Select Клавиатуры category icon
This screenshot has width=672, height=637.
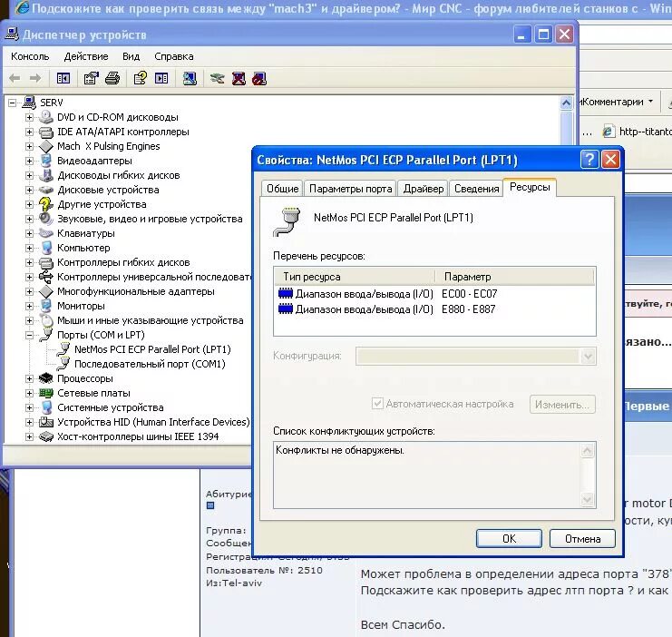[46, 233]
